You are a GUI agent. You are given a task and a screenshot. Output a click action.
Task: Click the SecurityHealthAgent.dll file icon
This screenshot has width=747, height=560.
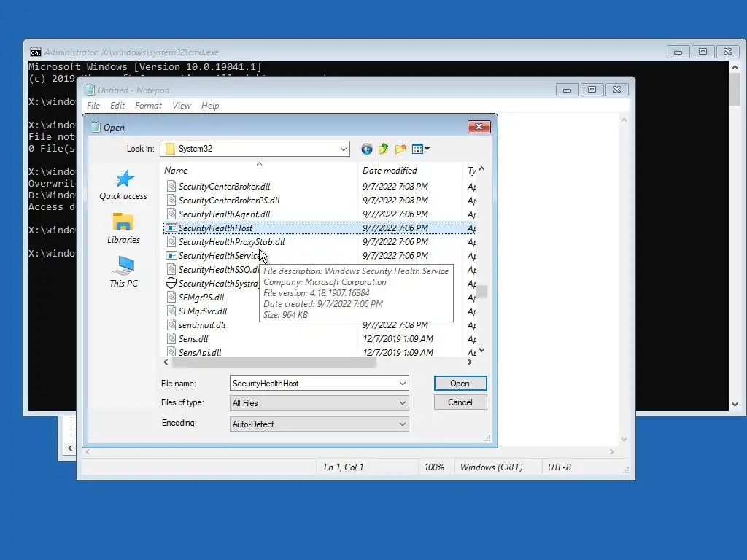[x=171, y=214]
